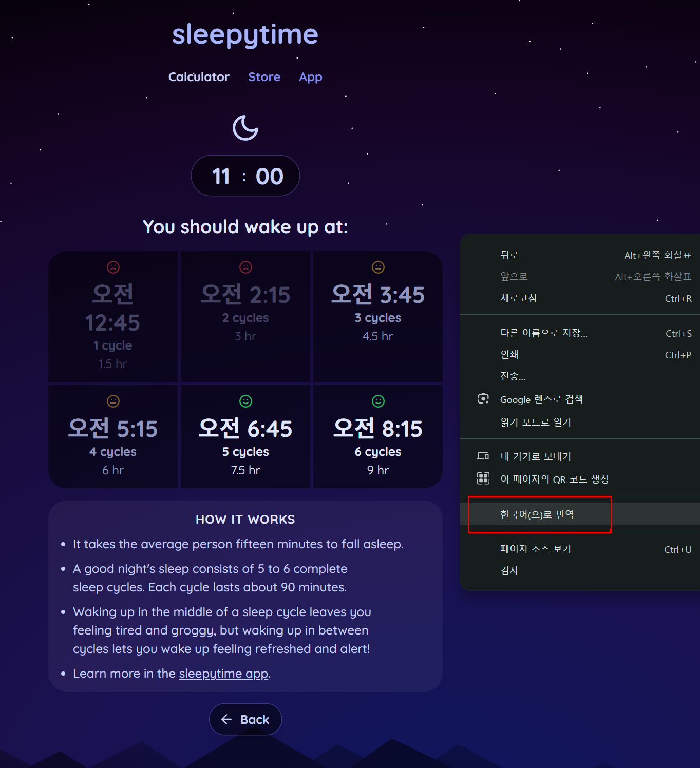Open the App navigation link

(311, 77)
